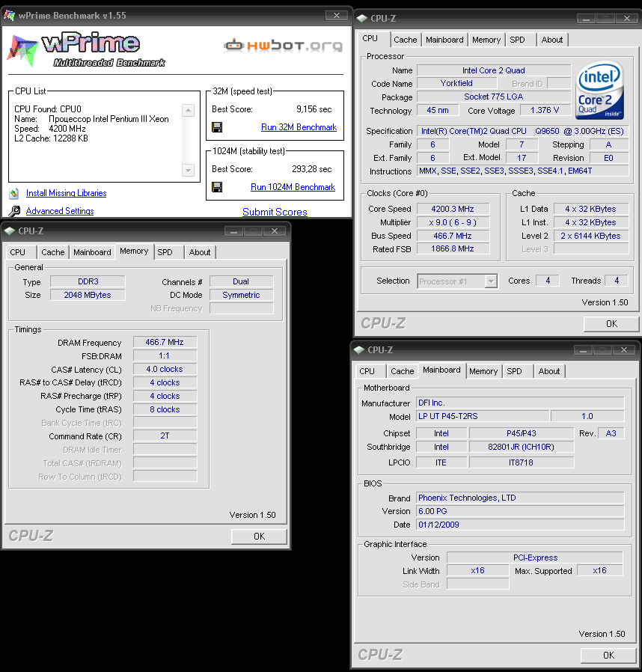Close the wPrime Benchmark window
This screenshot has width=642, height=672.
click(337, 16)
